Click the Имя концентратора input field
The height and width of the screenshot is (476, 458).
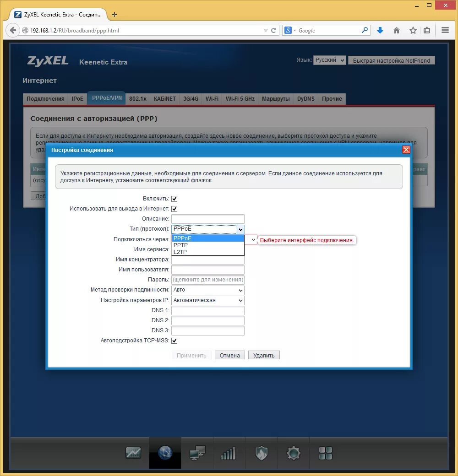pyautogui.click(x=208, y=260)
